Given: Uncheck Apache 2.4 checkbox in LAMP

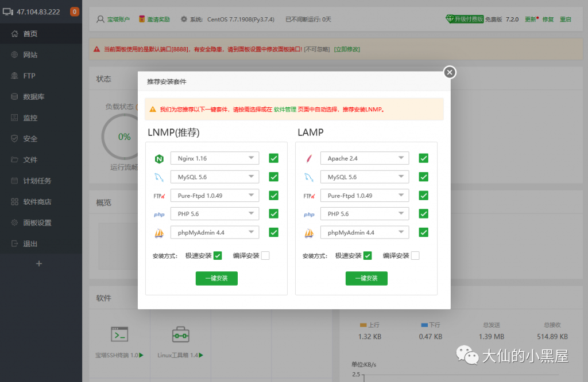Looking at the screenshot, I should pyautogui.click(x=424, y=158).
